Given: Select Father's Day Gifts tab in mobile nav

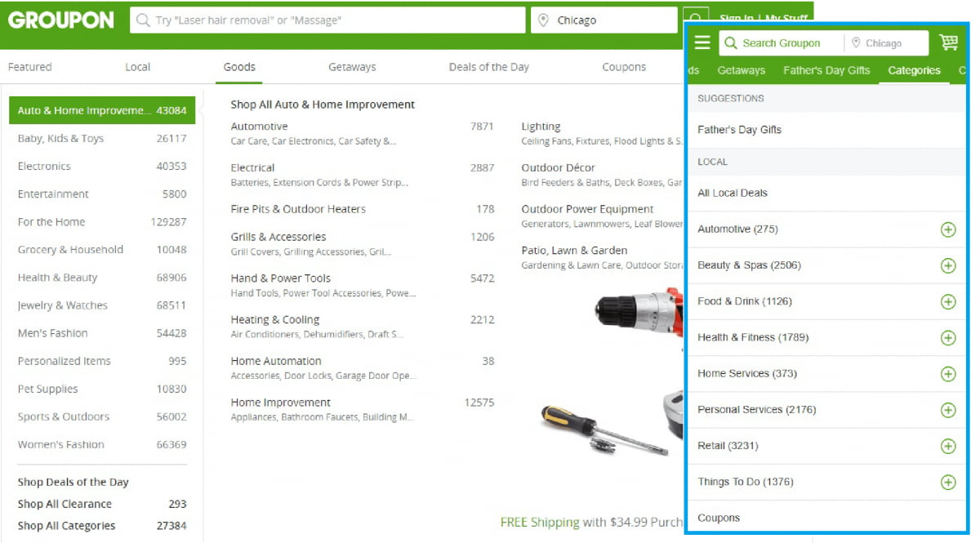Looking at the screenshot, I should click(826, 70).
